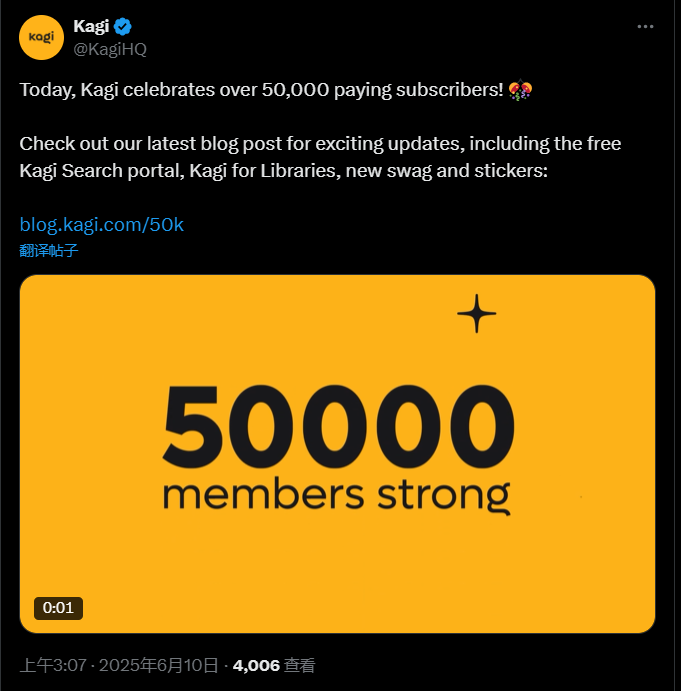Click 翻译帖子 to translate the post
Screen dimensions: 681x691
(49, 250)
